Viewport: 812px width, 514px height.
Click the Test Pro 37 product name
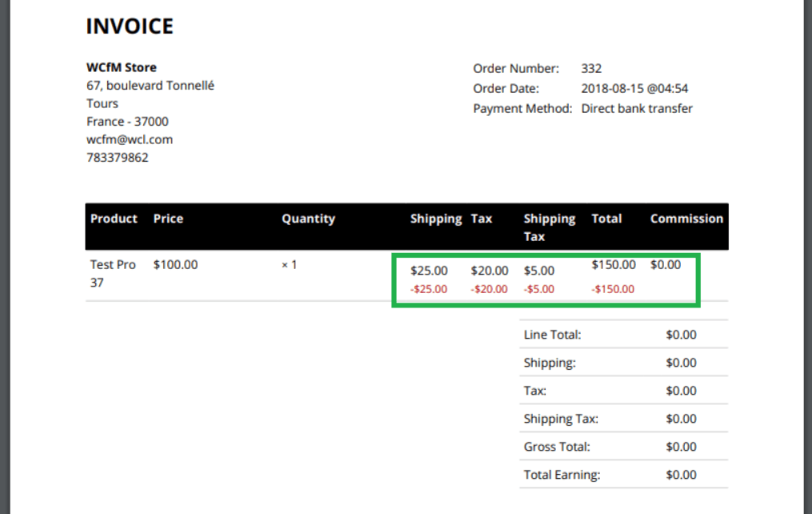(112, 273)
